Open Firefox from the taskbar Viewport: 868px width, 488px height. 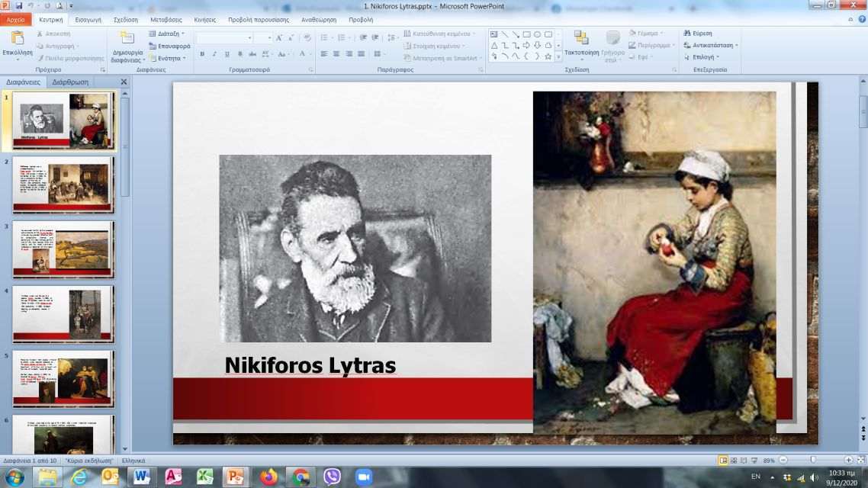point(268,477)
